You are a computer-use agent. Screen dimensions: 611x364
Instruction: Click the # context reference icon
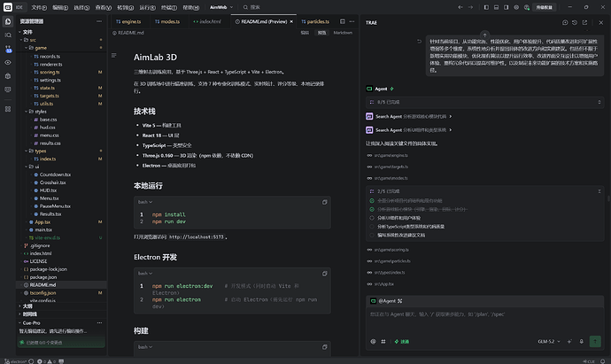pyautogui.click(x=383, y=341)
